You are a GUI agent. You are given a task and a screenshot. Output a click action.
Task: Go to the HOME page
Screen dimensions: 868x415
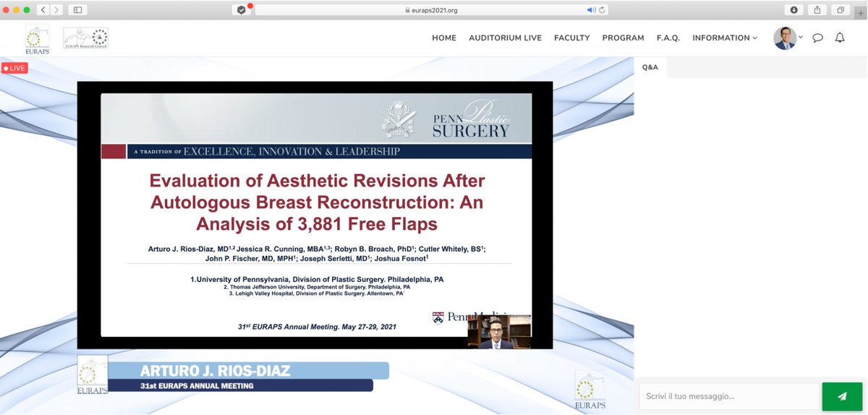(x=444, y=38)
